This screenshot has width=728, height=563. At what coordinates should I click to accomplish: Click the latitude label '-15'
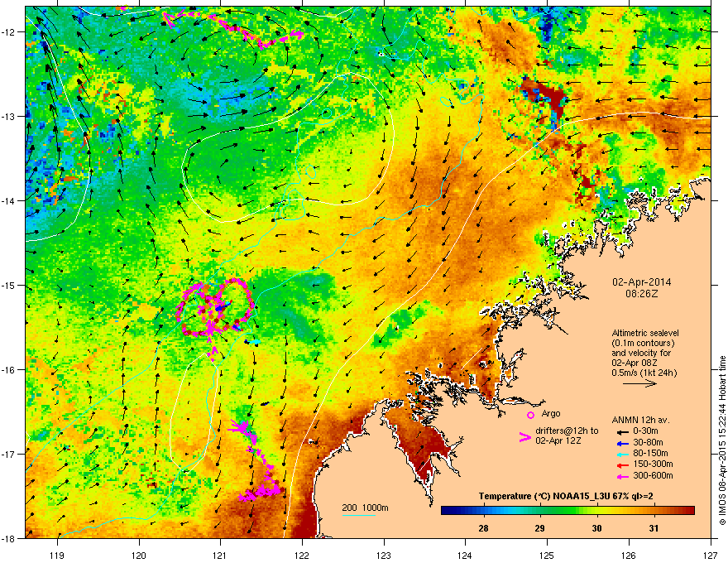tap(9, 285)
